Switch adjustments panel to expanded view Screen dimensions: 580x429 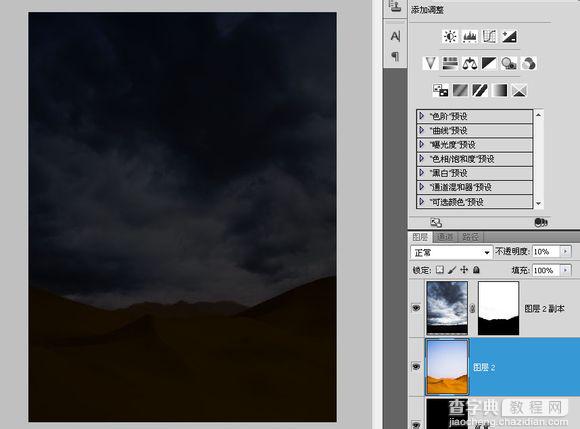(x=436, y=222)
